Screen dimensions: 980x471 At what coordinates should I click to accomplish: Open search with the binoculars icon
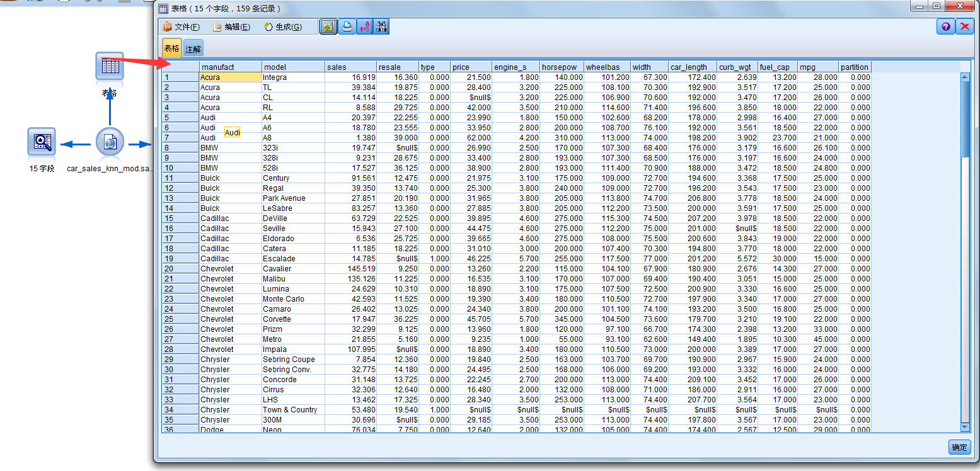pos(381,26)
